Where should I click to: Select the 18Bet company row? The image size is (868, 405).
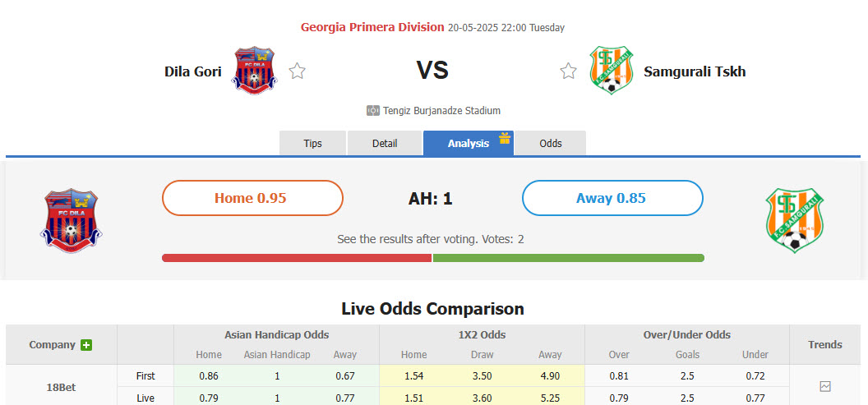[61, 387]
